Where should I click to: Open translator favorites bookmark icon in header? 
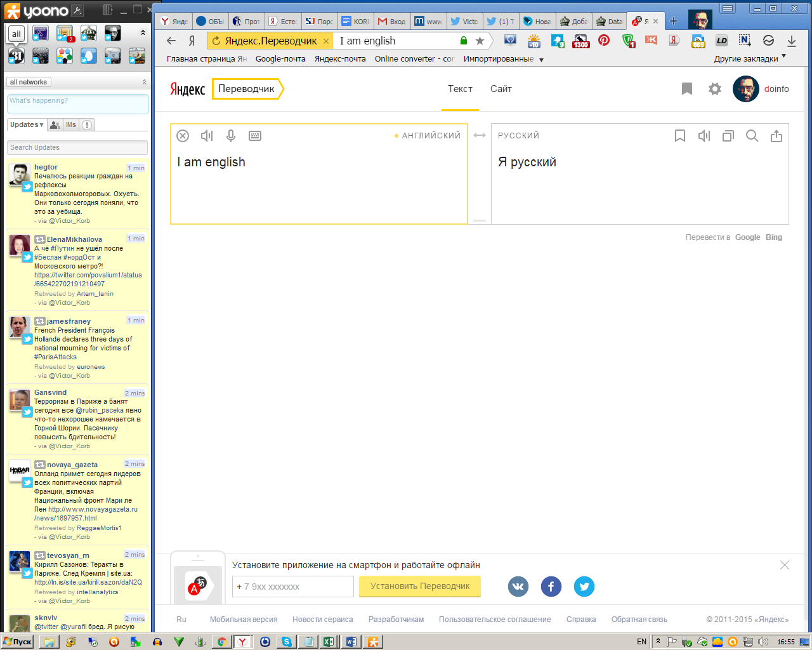click(686, 89)
